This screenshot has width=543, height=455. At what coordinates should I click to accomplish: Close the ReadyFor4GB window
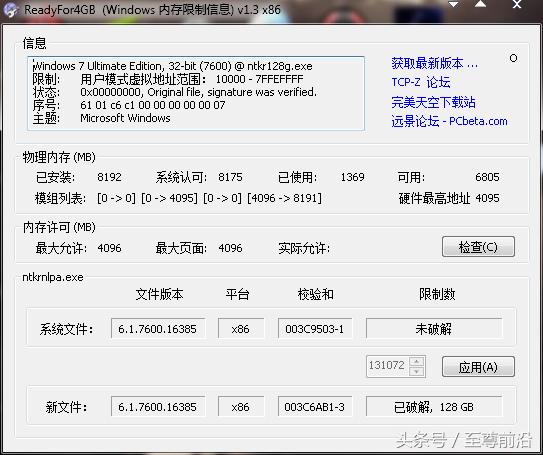pyautogui.click(x=517, y=5)
